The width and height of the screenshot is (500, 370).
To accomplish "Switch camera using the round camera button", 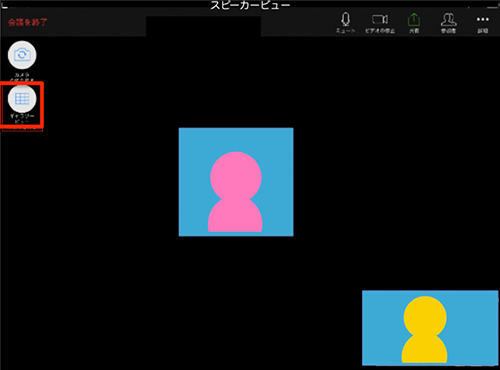I will 22,55.
